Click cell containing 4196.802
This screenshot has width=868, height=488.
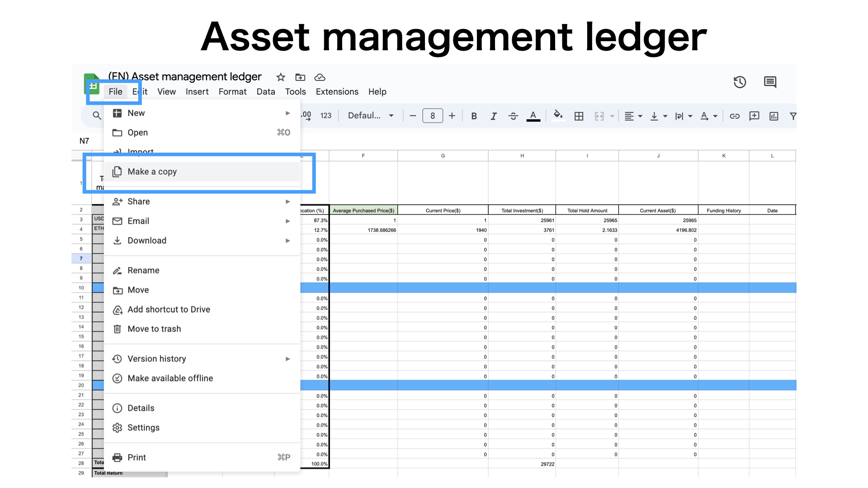click(x=658, y=230)
